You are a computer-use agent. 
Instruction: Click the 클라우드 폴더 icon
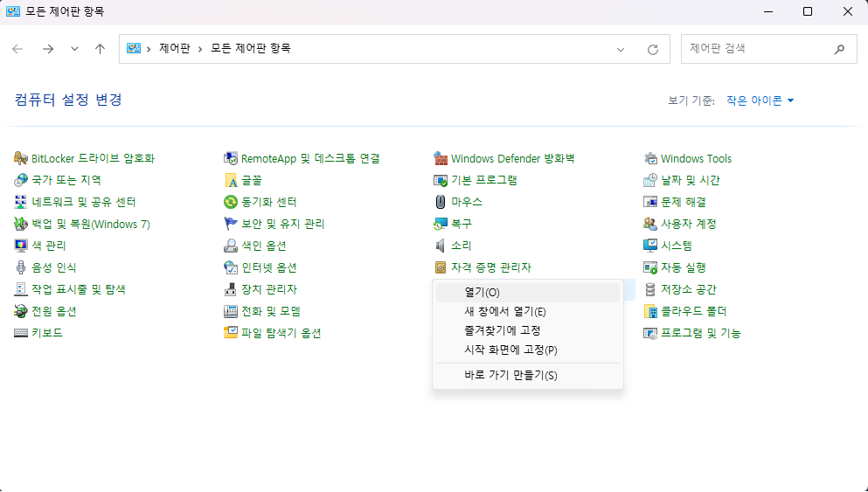coord(649,312)
